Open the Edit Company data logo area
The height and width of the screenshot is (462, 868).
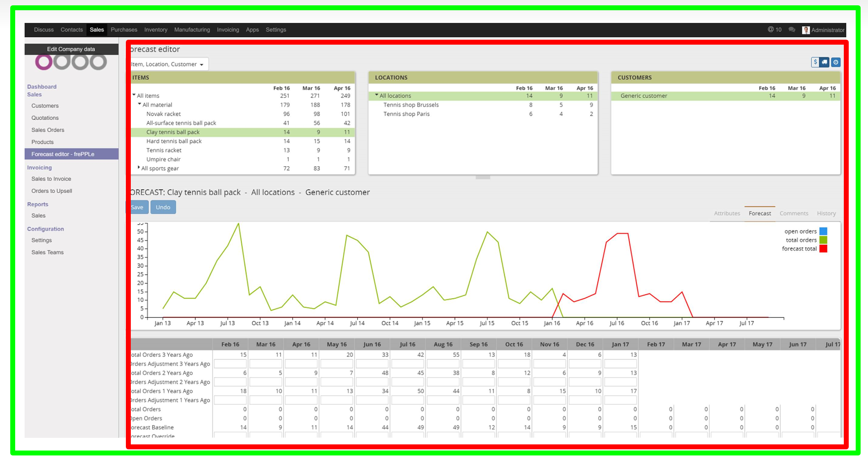[x=71, y=49]
